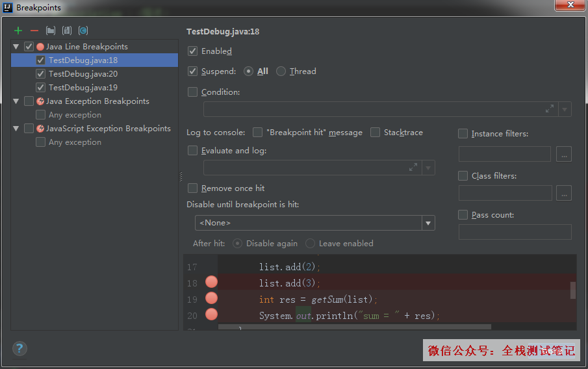588x369 pixels.
Task: Collapse the Java Line Breakpoints tree node
Action: point(16,47)
